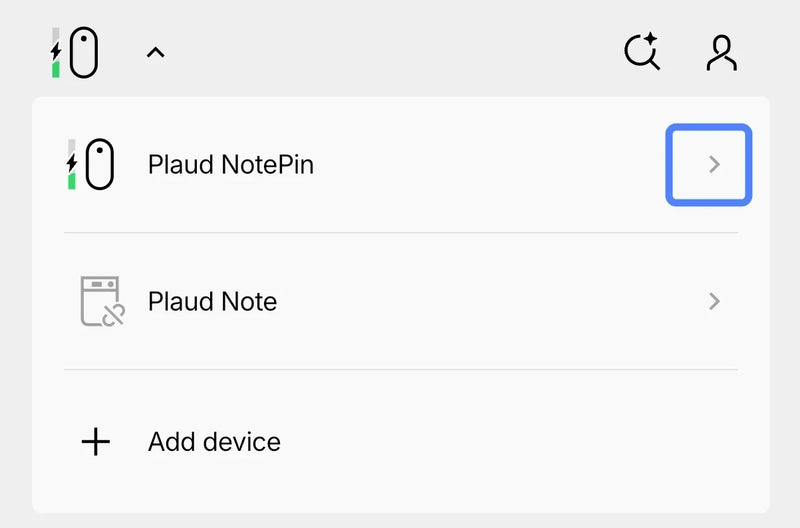Image resolution: width=800 pixels, height=528 pixels.
Task: Click the plus icon beside Add device
Action: click(95, 442)
